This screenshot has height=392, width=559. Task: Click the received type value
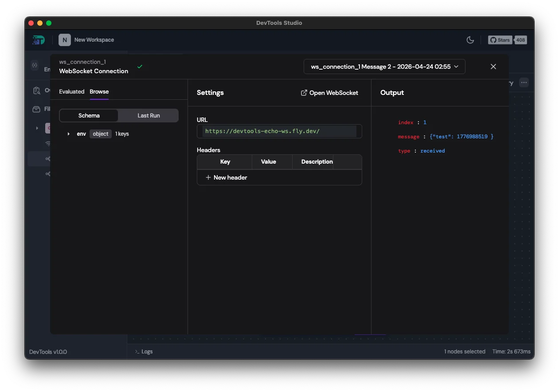tap(432, 151)
